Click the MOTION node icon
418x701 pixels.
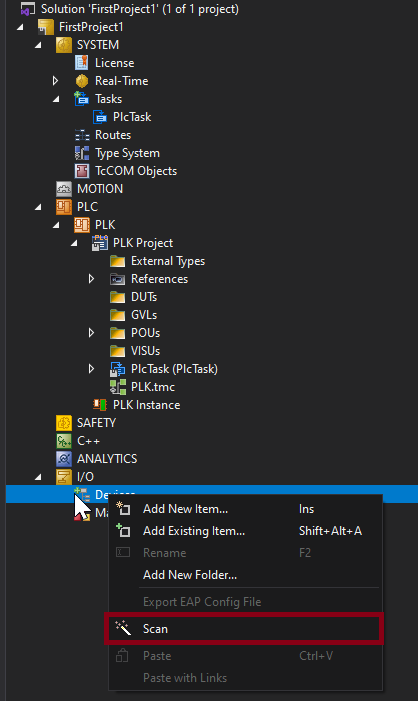(63, 189)
